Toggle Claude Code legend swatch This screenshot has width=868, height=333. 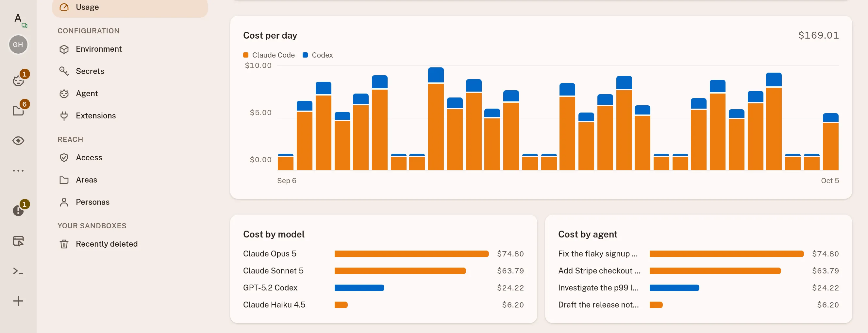[246, 55]
